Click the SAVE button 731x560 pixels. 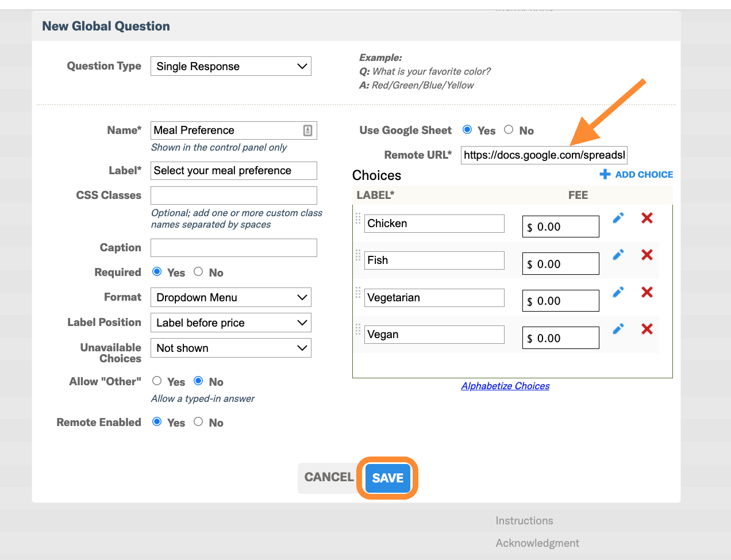tap(388, 478)
